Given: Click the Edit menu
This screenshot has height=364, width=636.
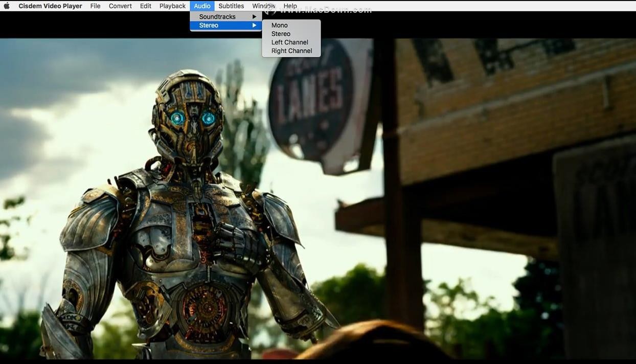Looking at the screenshot, I should click(x=146, y=6).
